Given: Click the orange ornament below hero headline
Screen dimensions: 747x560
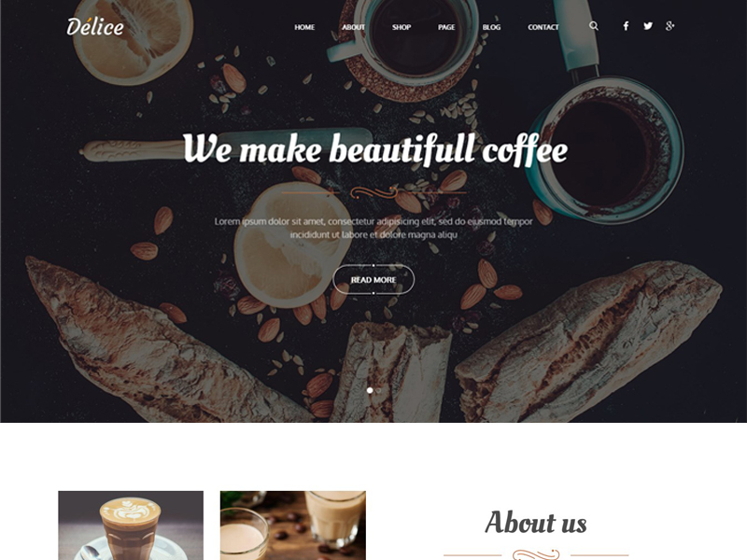Looking at the screenshot, I should pyautogui.click(x=374, y=192).
